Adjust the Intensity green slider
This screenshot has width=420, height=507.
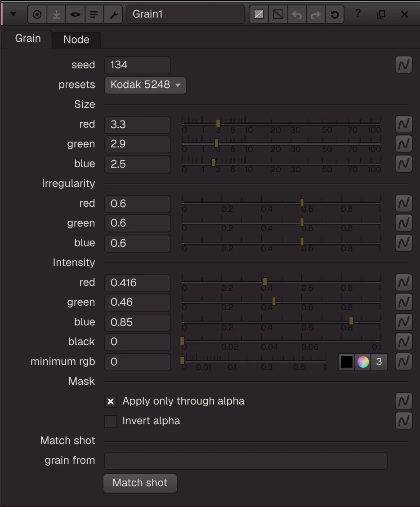(281, 302)
